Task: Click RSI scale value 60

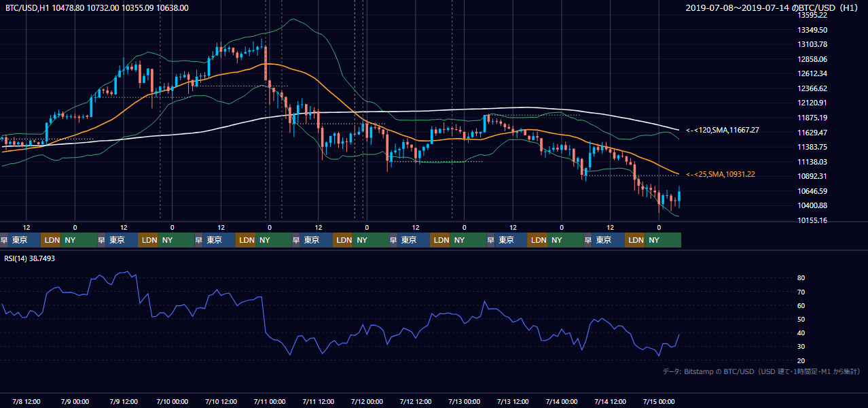Action: 801,305
